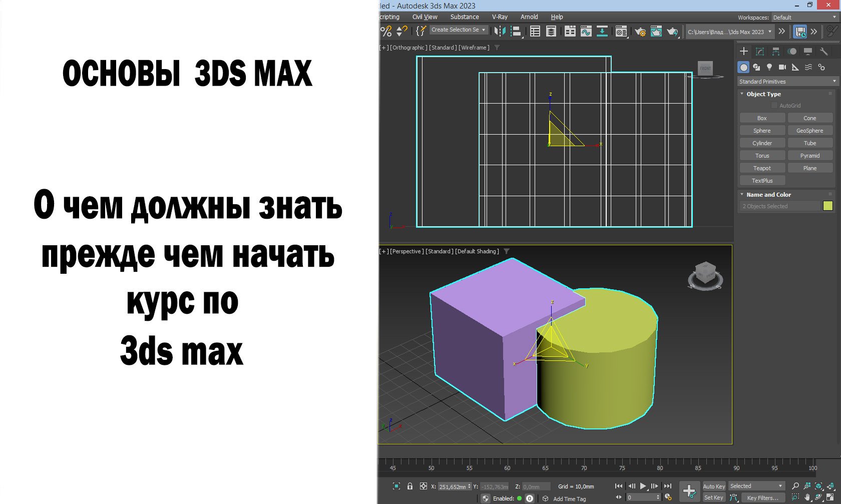Toggle the AutoGrid checkbox
The height and width of the screenshot is (504, 841).
(x=774, y=106)
